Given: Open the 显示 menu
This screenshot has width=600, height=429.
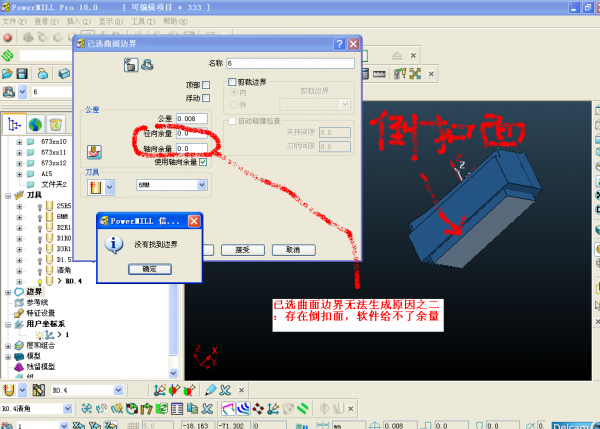Looking at the screenshot, I should (111, 21).
